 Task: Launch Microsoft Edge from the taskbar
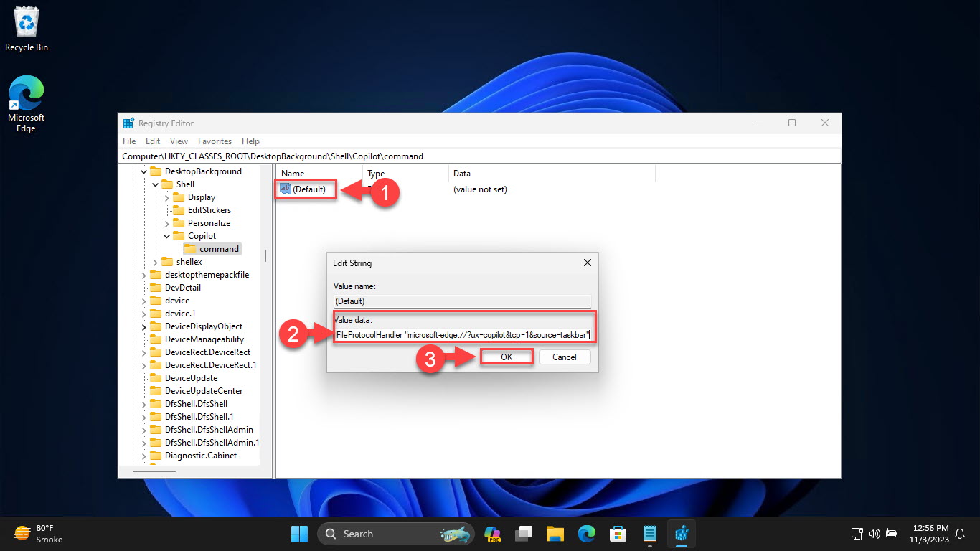point(587,534)
